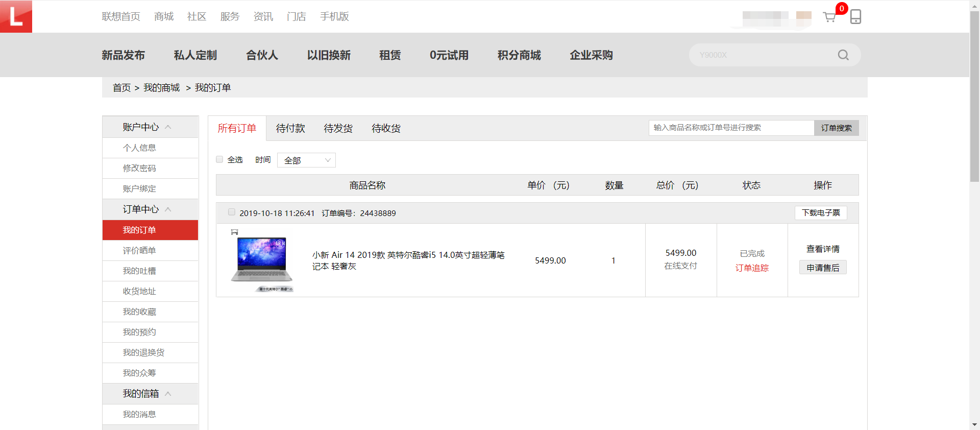
Task: Switch to the 待付款 tab
Action: coord(290,128)
